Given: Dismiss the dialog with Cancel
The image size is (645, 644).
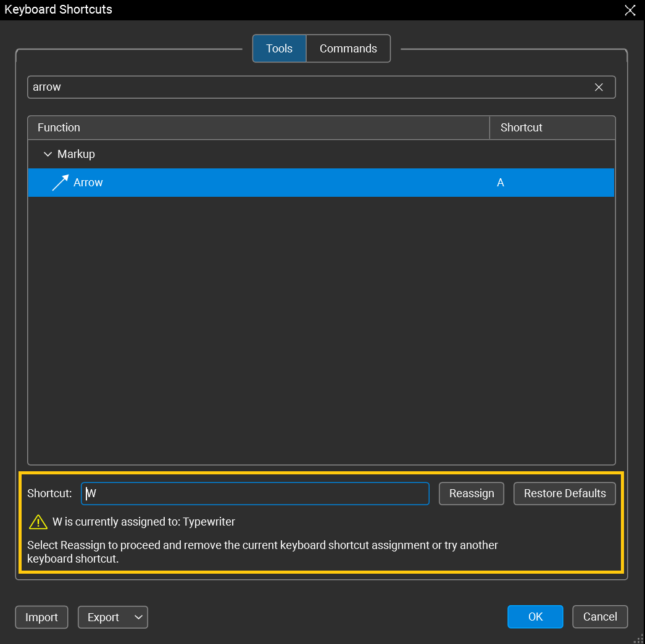Looking at the screenshot, I should click(x=600, y=616).
